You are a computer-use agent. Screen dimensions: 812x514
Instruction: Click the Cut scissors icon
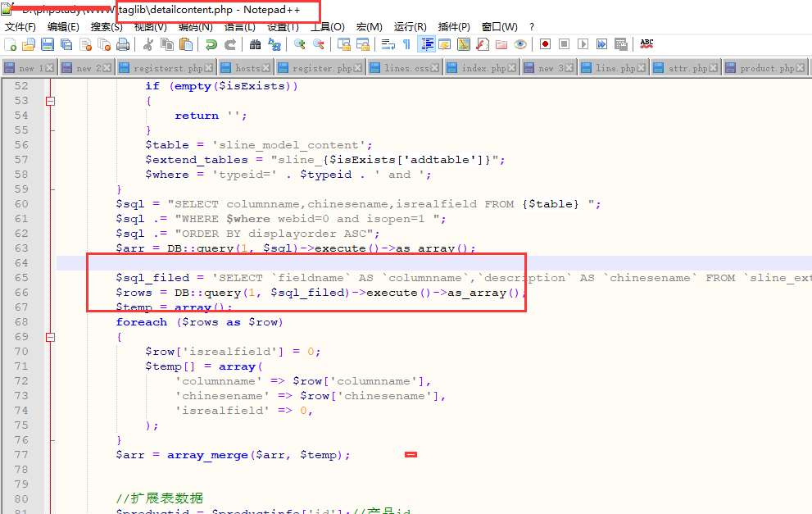click(x=149, y=44)
